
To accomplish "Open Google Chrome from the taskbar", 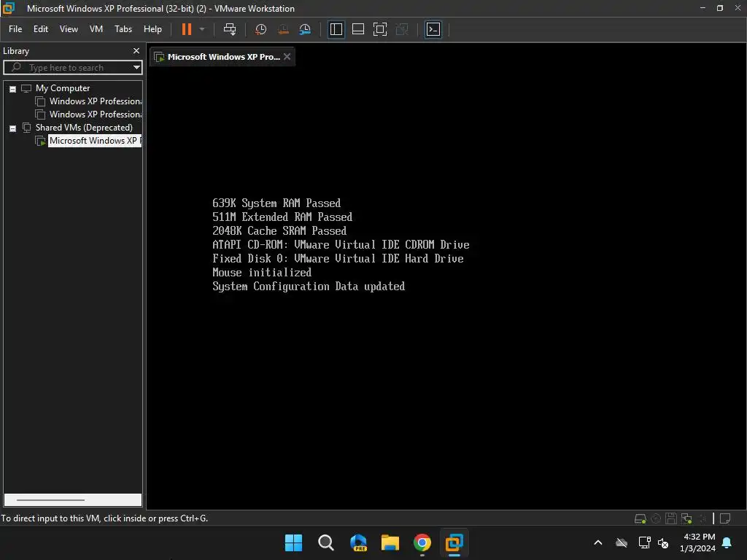I will pyautogui.click(x=422, y=542).
